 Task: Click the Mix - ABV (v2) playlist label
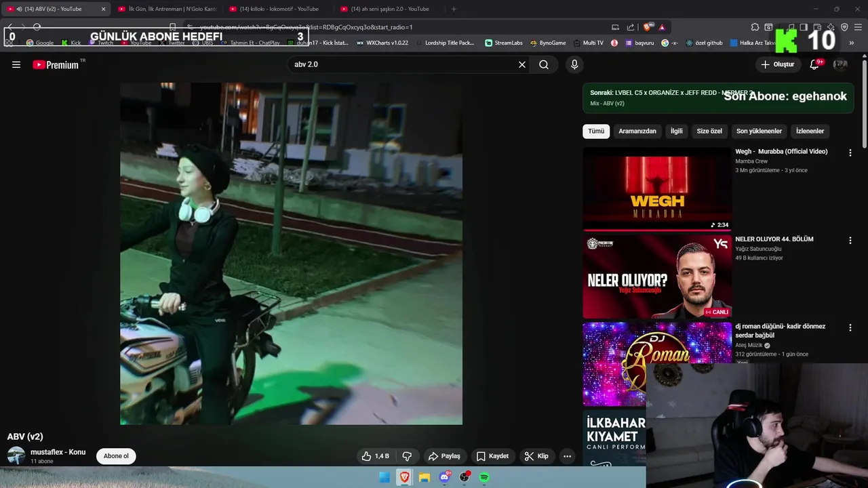[607, 104]
